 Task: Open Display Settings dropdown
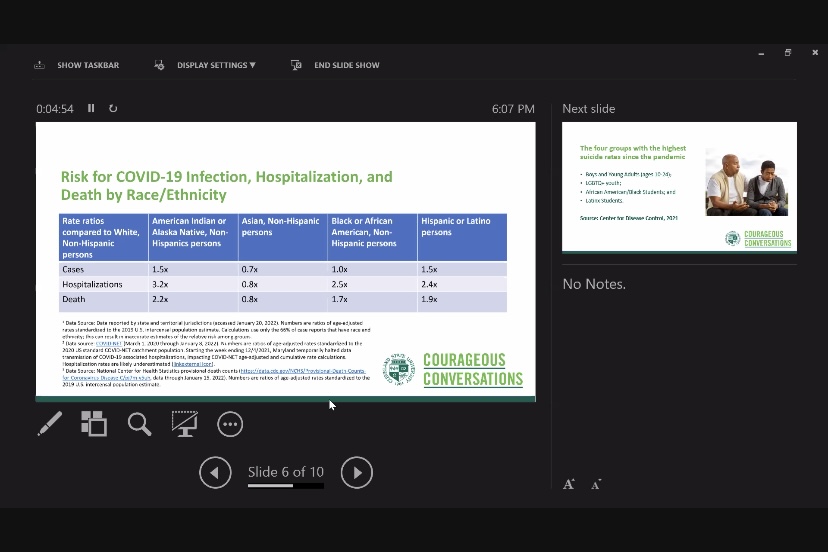pos(216,65)
